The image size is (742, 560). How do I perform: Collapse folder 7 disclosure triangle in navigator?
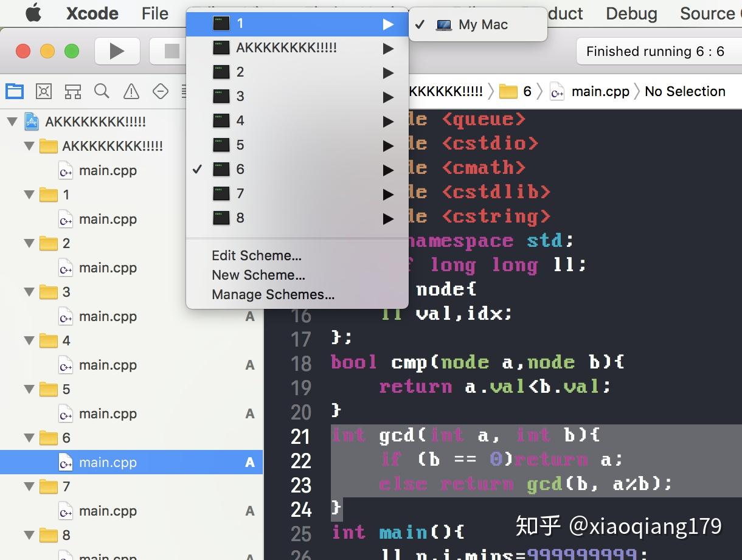coord(29,486)
